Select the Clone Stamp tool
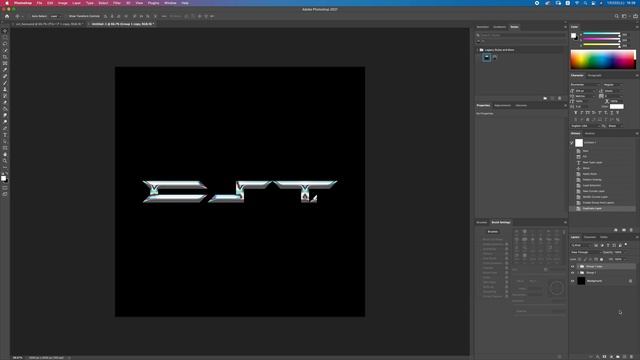640x360 pixels. coord(5,89)
